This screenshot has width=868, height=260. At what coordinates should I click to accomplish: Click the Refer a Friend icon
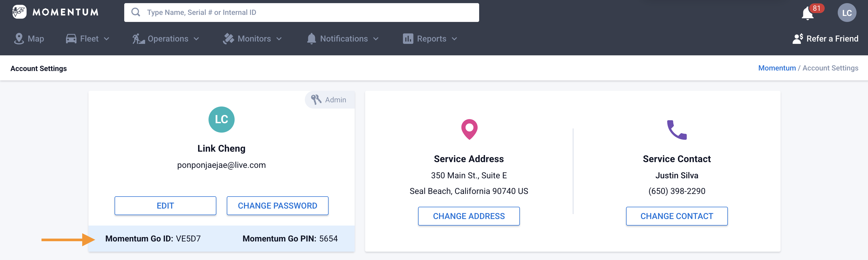point(797,39)
